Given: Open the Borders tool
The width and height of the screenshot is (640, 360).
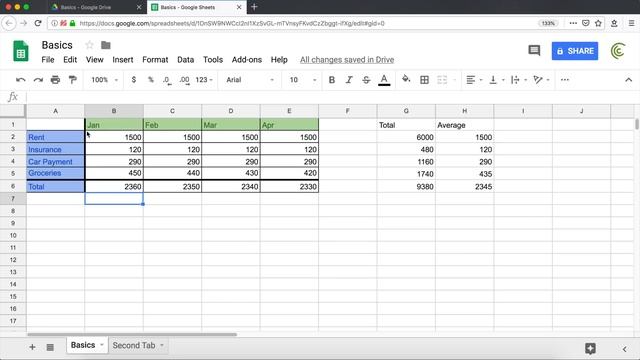Looking at the screenshot, I should 424,80.
